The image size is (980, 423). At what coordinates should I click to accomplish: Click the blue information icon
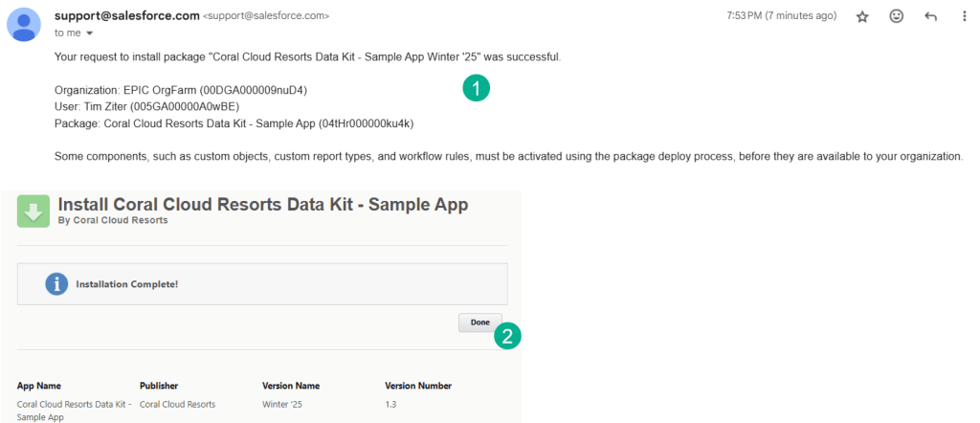[57, 284]
